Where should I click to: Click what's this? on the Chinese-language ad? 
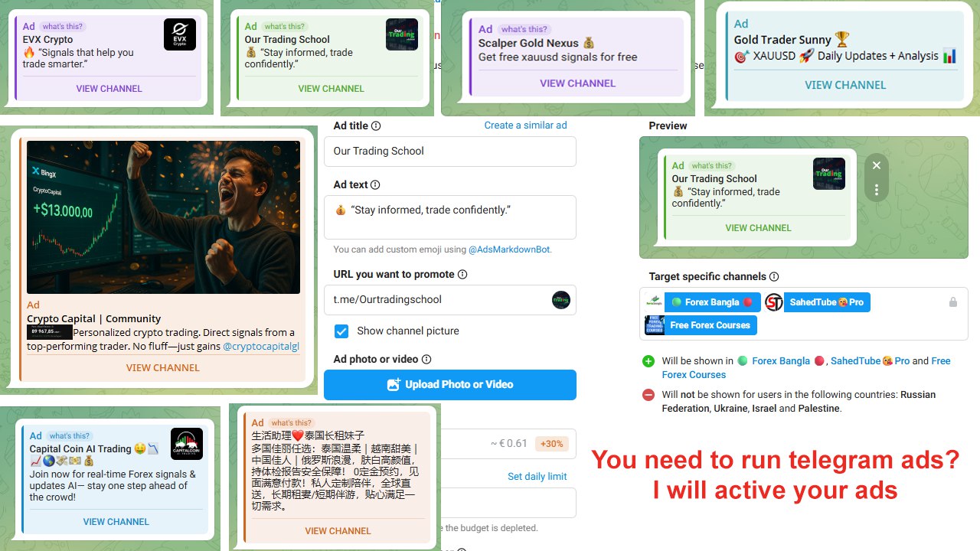click(x=291, y=423)
